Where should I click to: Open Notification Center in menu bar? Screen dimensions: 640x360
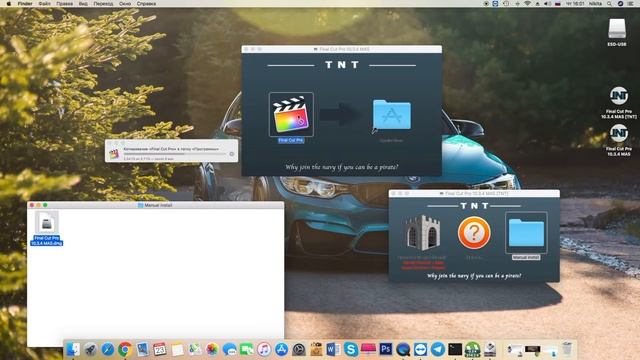[631, 4]
